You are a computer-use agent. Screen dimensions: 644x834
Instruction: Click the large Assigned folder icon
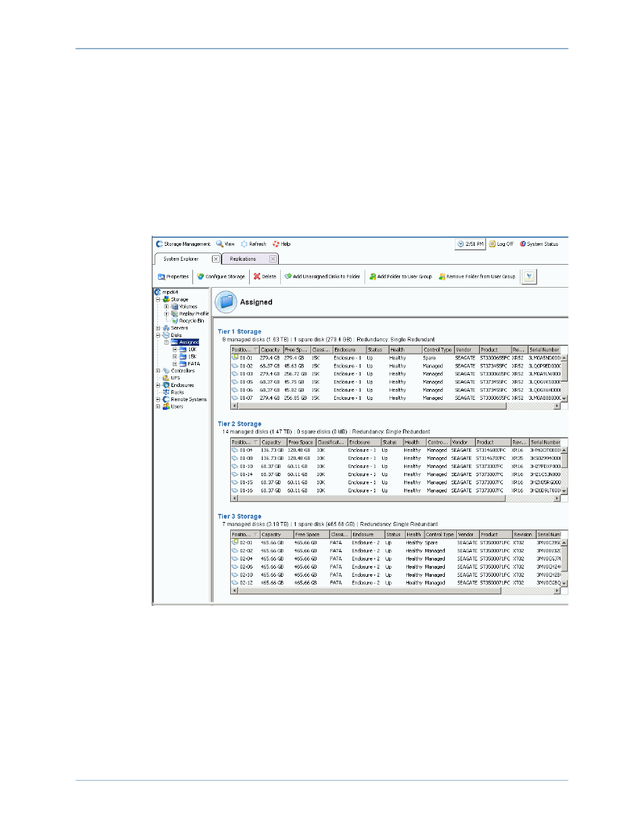(226, 302)
